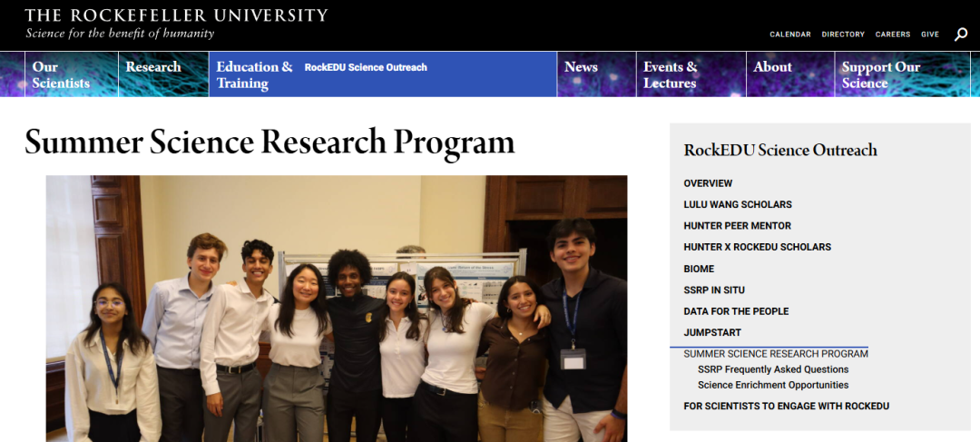980x442 pixels.
Task: Click The Rockefeller University logo
Action: [x=176, y=15]
